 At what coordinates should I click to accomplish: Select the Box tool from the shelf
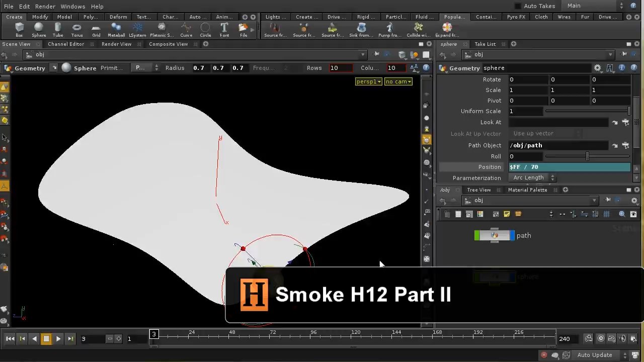click(19, 29)
